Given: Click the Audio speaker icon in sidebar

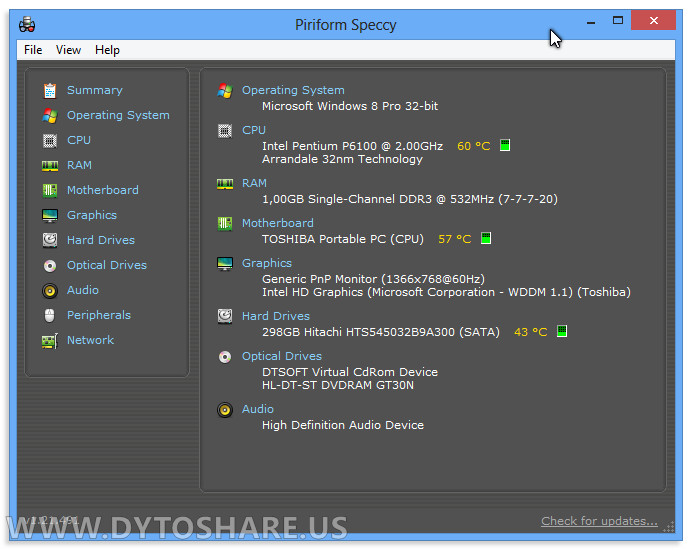Looking at the screenshot, I should pos(50,291).
